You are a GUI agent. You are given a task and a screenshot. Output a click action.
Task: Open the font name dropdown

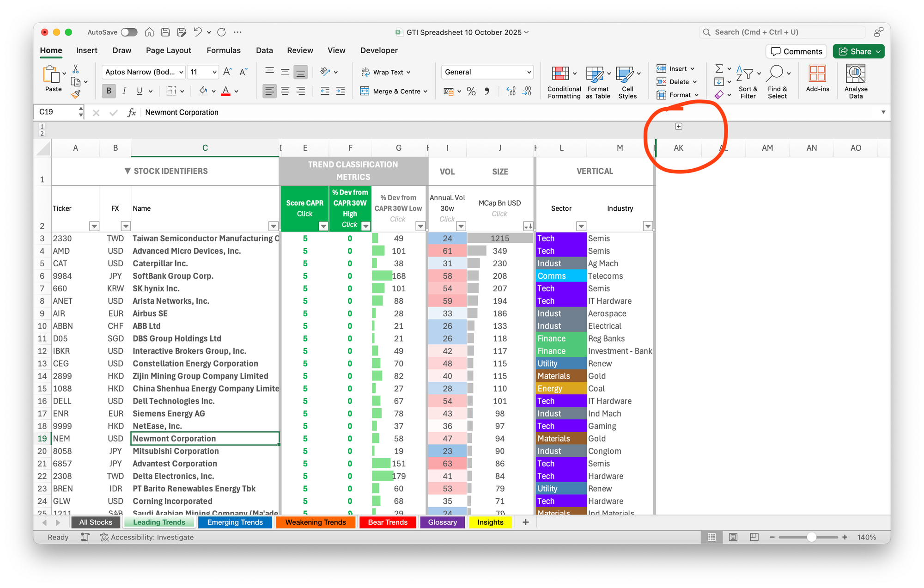[x=181, y=72]
